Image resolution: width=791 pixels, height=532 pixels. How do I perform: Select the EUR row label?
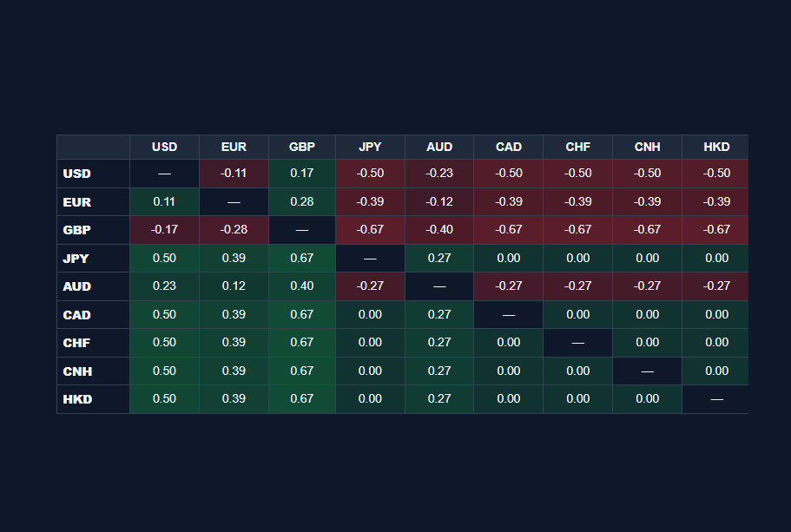93,201
